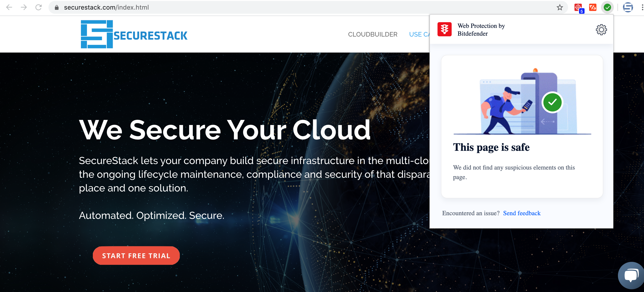The height and width of the screenshot is (292, 644).
Task: Reload the page with the refresh icon
Action: [x=38, y=7]
